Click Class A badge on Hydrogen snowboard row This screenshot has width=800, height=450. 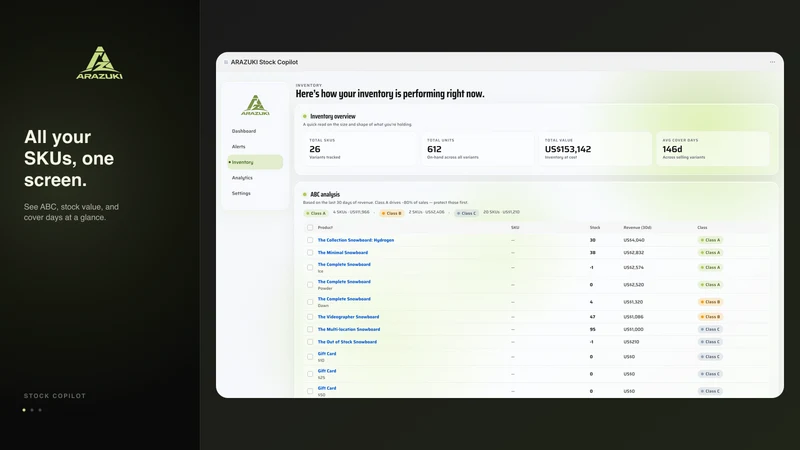(710, 240)
